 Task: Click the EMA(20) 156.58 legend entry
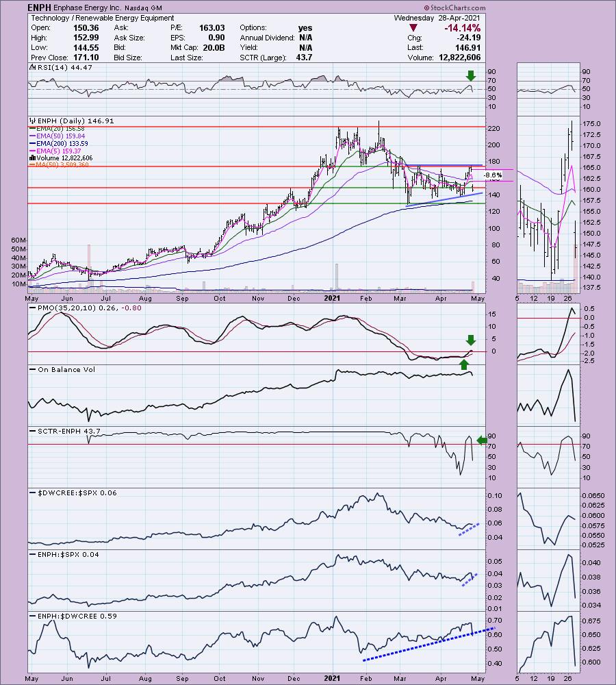point(61,129)
